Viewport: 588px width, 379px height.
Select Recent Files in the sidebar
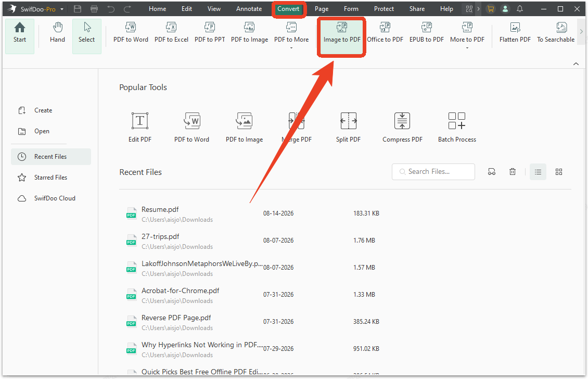50,157
